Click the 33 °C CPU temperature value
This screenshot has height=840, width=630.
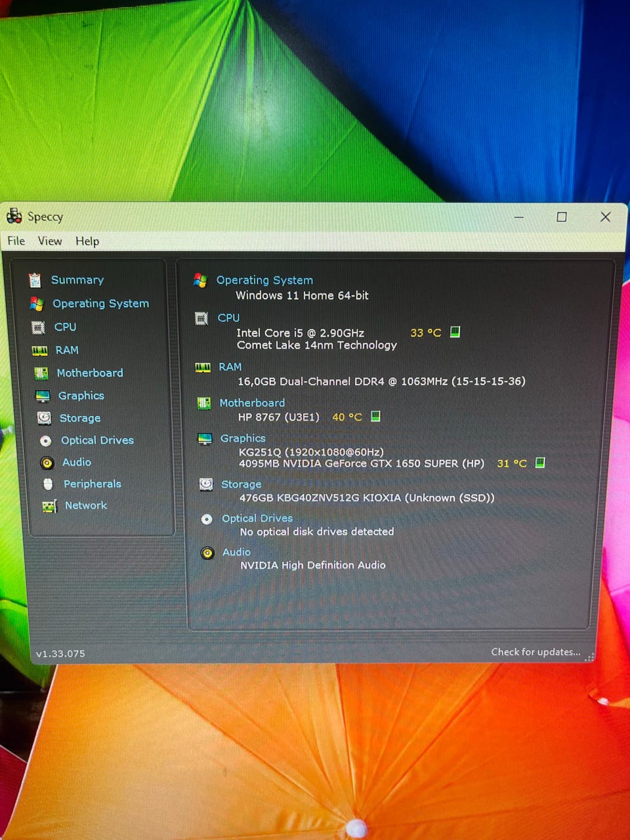pyautogui.click(x=426, y=333)
